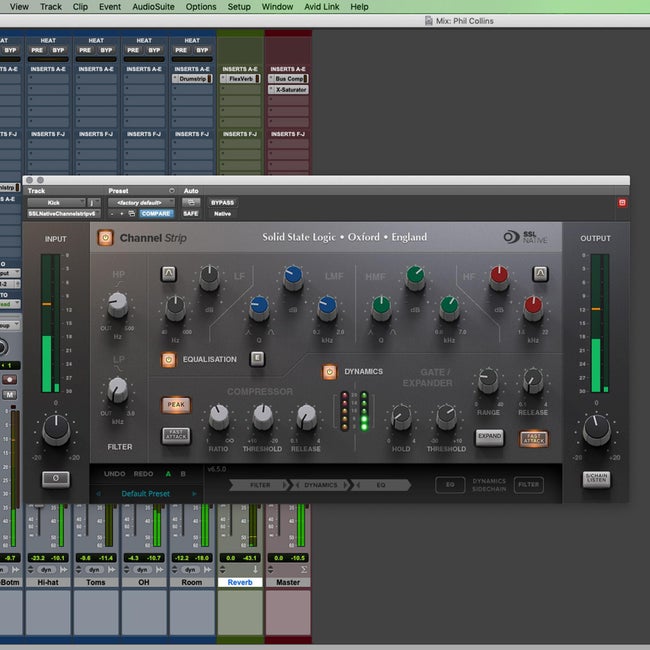Toggle the sidechain FILTER routing button
Screen dimensions: 650x650
click(x=529, y=485)
